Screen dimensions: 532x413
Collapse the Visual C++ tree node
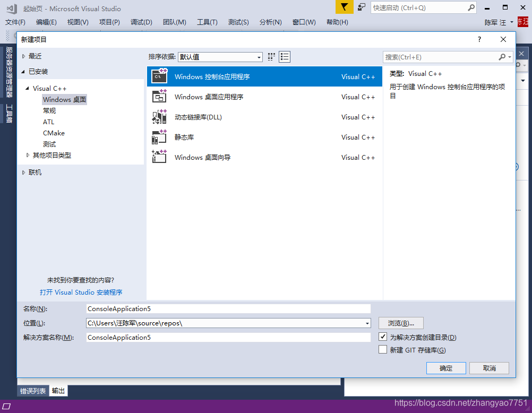pos(27,88)
